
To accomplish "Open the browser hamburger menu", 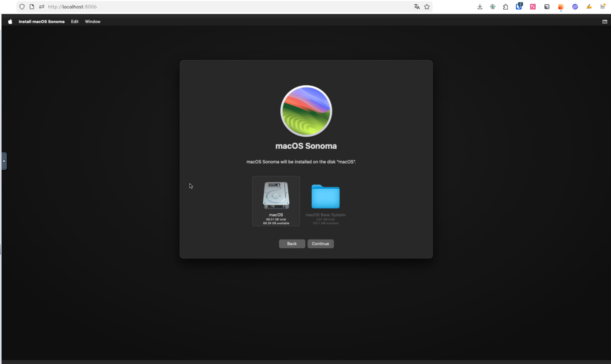I will coord(602,7).
